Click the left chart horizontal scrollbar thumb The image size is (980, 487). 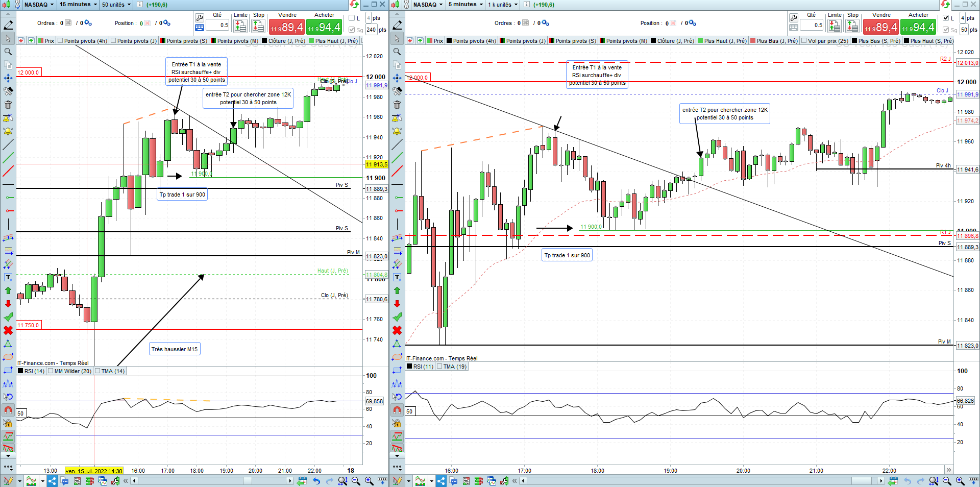[x=248, y=481]
